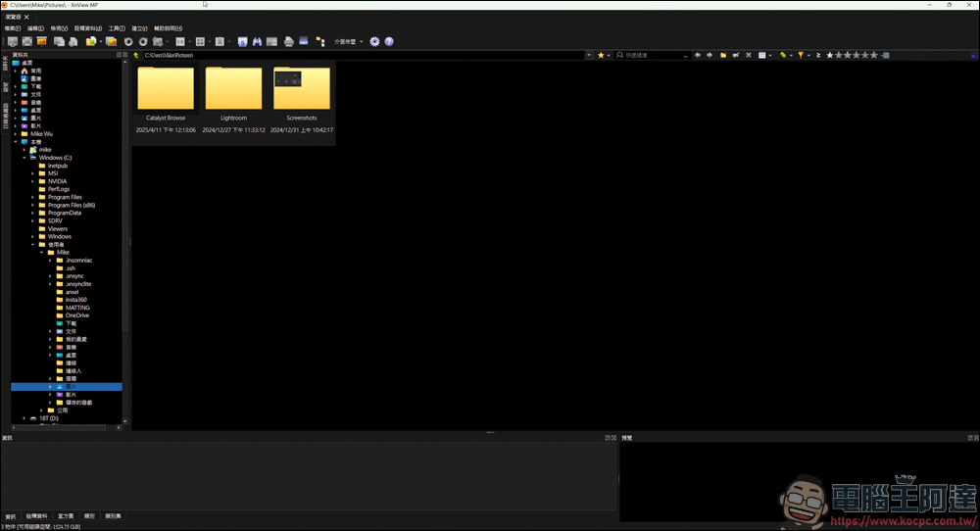Open help with the question mark icon
Viewport: 980px width, 531px height.
389,42
